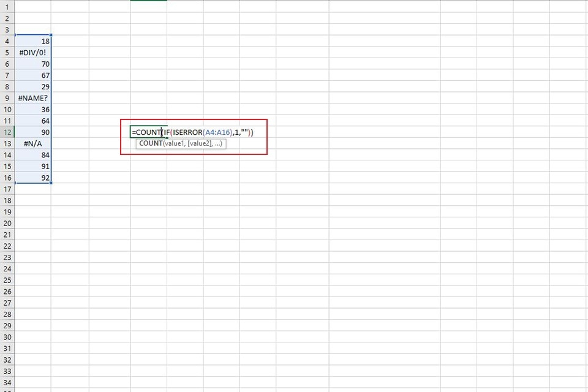Select the #DIV/0! error cell

point(33,52)
